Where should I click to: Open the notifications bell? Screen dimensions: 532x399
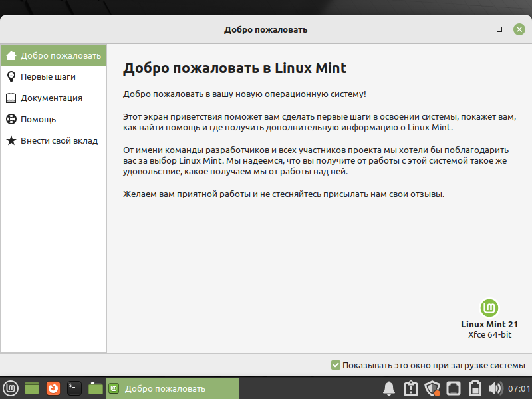tap(389, 388)
